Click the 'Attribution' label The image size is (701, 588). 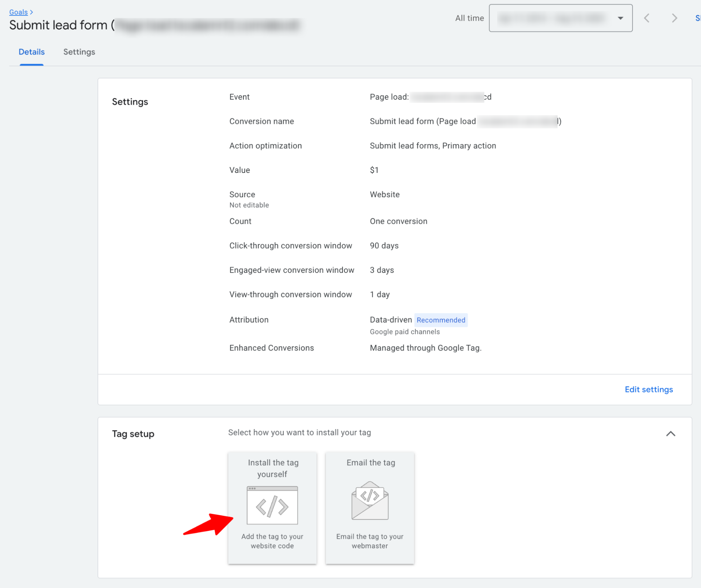[x=249, y=320]
